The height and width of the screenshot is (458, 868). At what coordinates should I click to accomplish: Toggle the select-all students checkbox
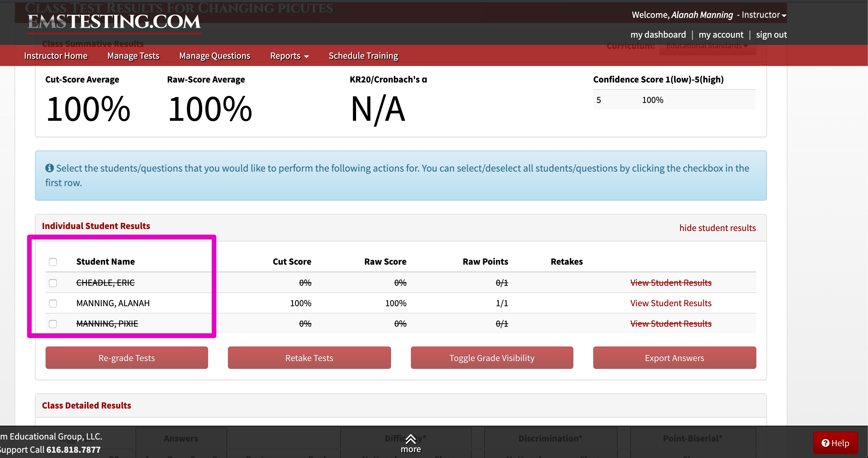(53, 262)
